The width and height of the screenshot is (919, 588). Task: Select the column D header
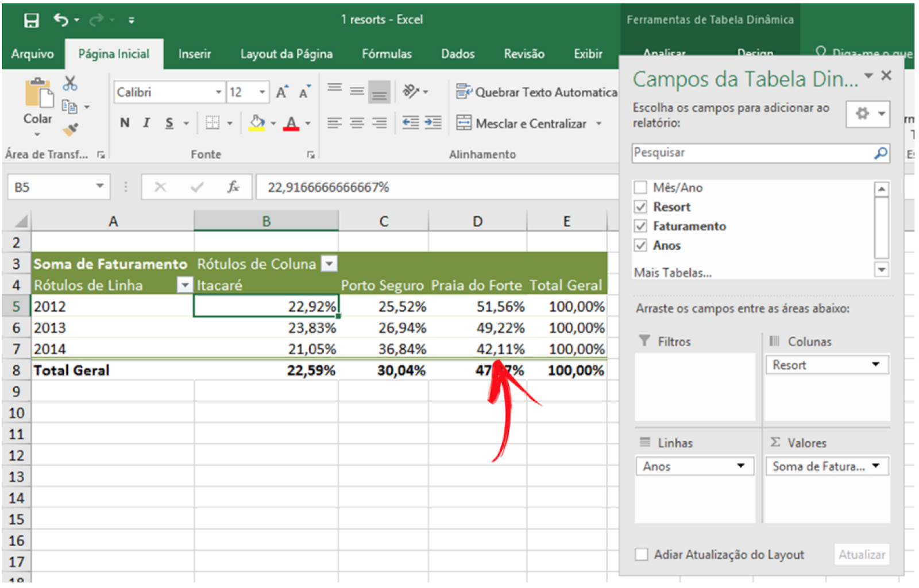point(477,222)
